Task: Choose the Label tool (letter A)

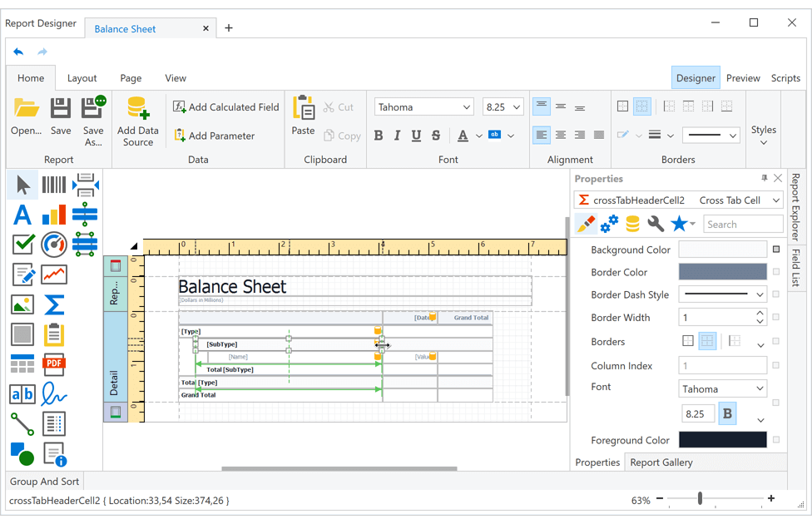Action: click(22, 215)
